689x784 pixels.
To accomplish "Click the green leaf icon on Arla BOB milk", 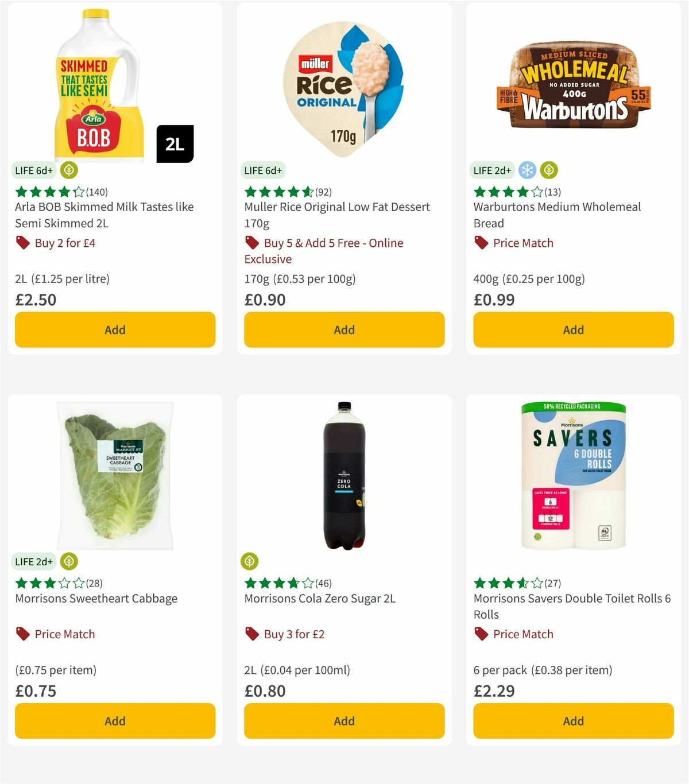I will tap(69, 170).
